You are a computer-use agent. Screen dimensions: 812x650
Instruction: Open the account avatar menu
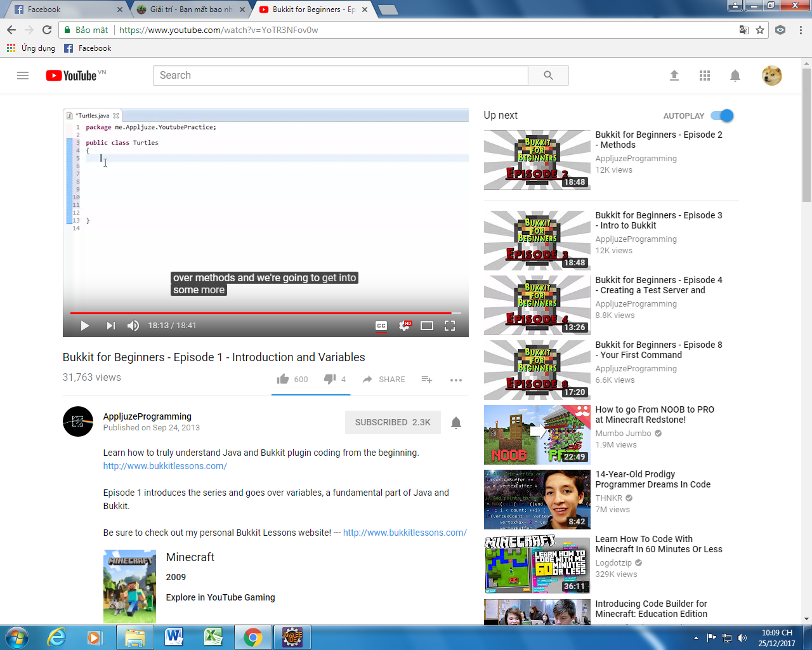tap(772, 76)
